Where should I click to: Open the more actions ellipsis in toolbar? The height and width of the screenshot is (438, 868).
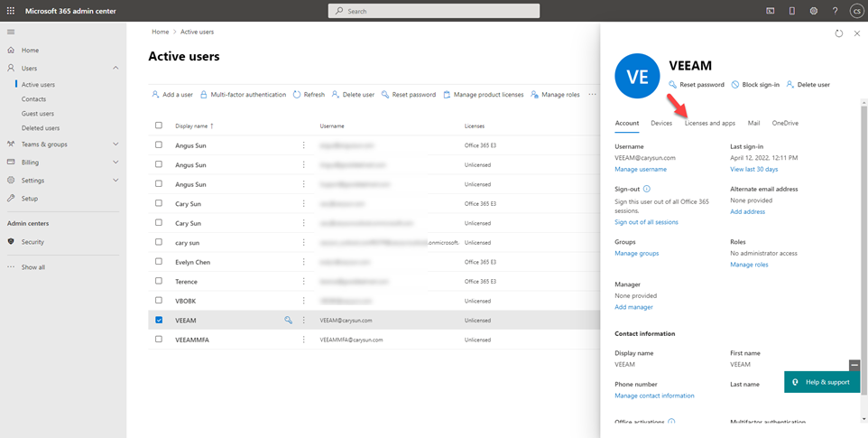coord(592,95)
